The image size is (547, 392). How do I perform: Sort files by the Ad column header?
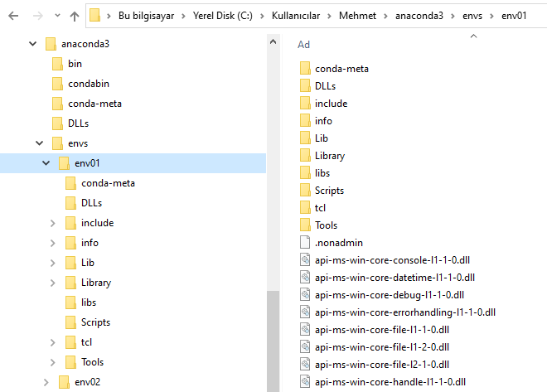[x=303, y=45]
